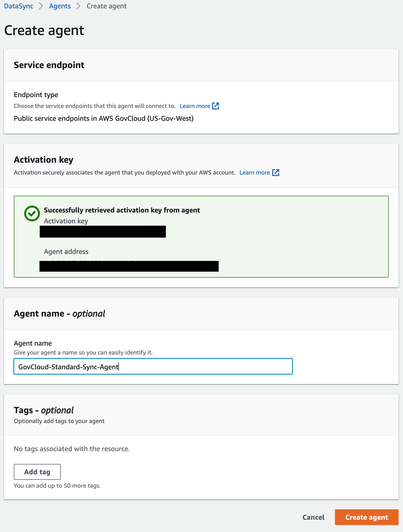Click the breadcrumb chevron after Agents
Image resolution: width=403 pixels, height=532 pixels.
pos(78,6)
